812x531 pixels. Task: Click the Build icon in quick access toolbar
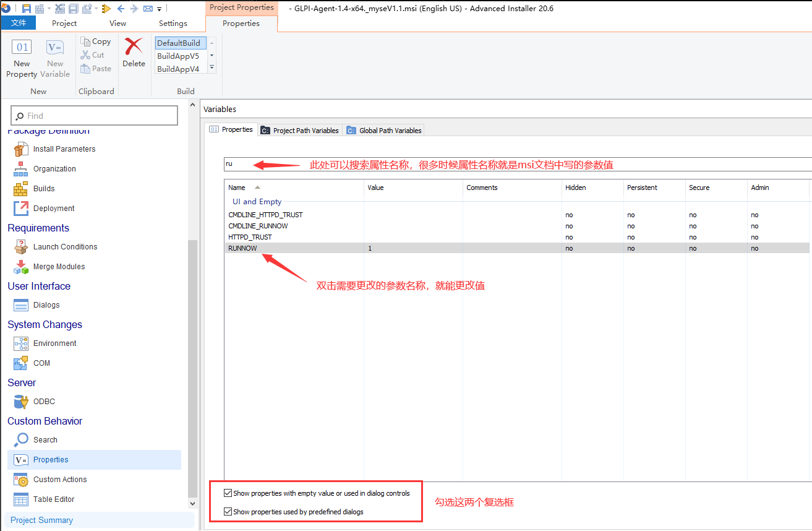[40, 9]
